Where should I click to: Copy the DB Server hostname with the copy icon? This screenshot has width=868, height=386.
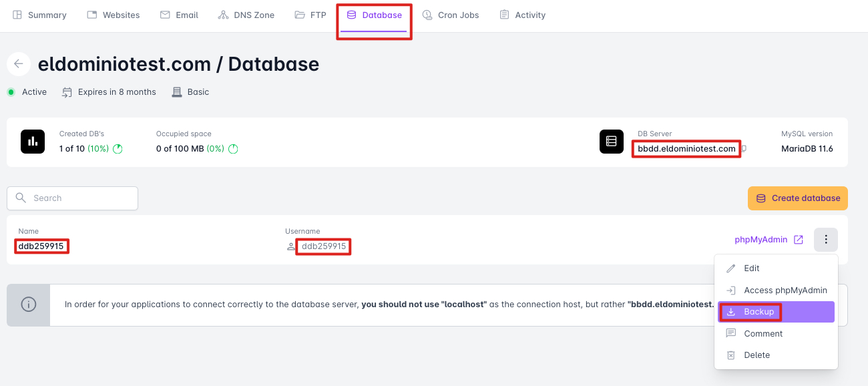click(744, 148)
